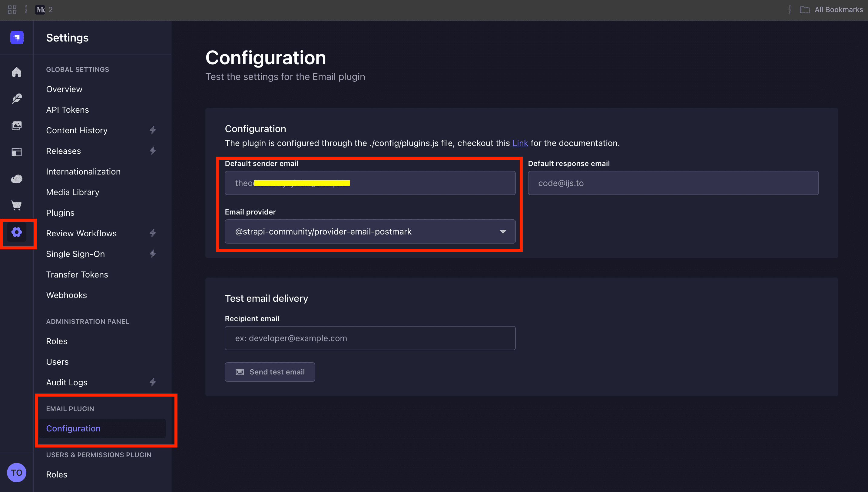
Task: Open the Marketplace cart icon
Action: 17,205
